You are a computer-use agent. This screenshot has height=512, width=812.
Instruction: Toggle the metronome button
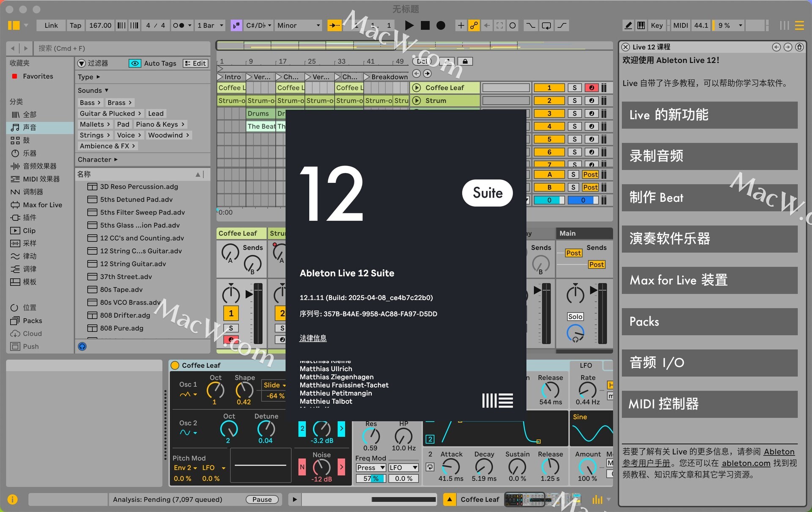click(179, 25)
